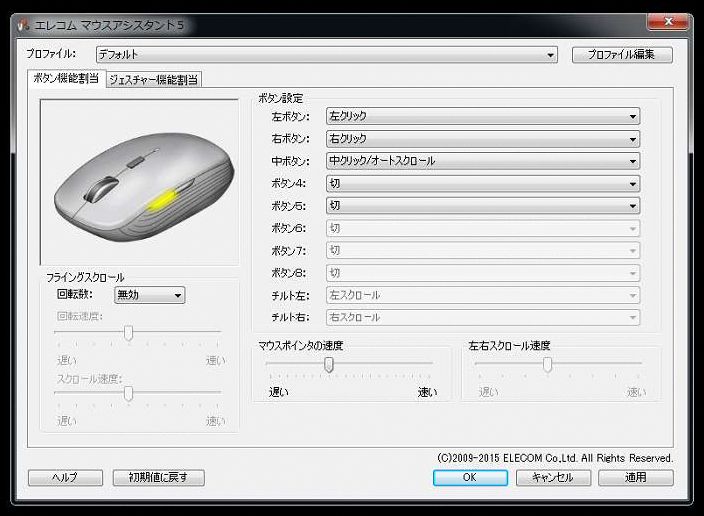Viewport: 704px width, 516px height.
Task: Click the フライングスクロール group heading
Action: click(x=85, y=277)
